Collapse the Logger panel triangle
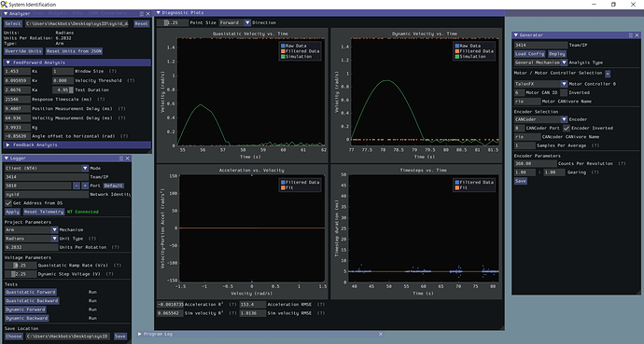Screen dimensions: 644x344 6,158
